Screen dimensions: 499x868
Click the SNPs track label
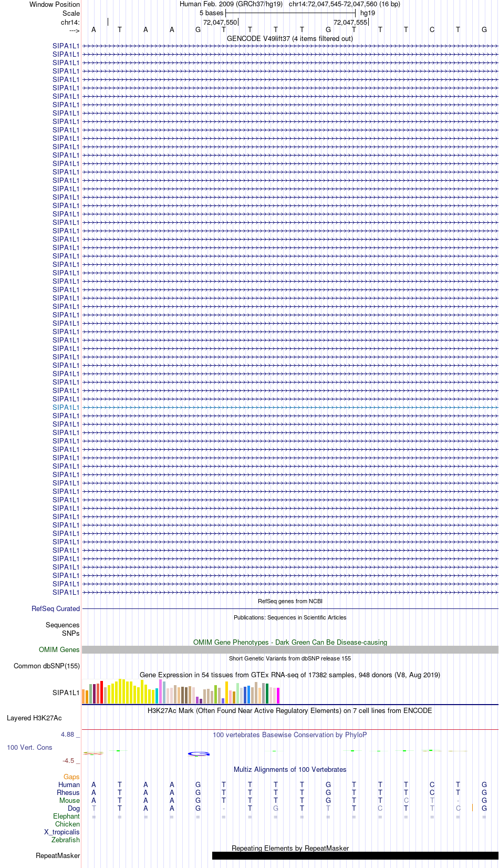[71, 633]
